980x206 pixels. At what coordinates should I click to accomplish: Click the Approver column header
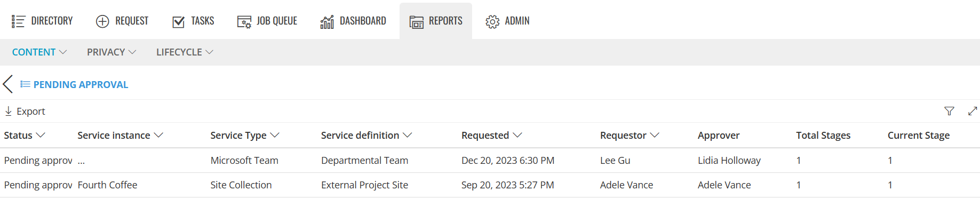pyautogui.click(x=719, y=136)
